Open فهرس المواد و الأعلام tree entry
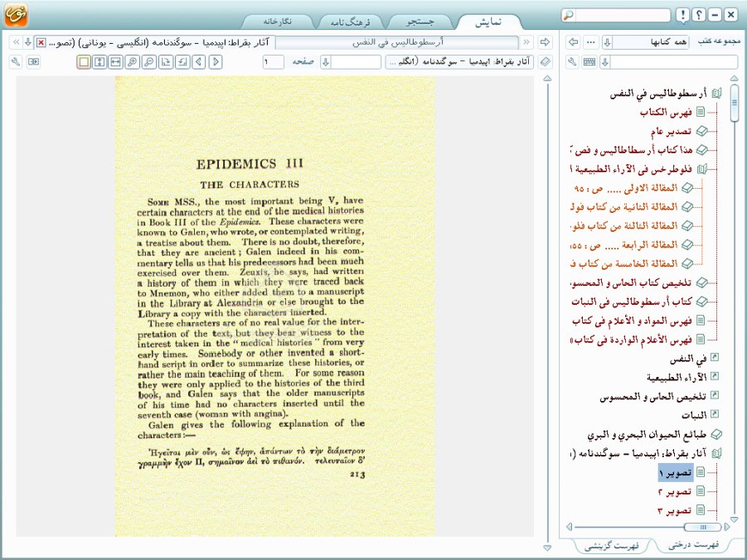Screen dimensions: 747x560 (632, 321)
